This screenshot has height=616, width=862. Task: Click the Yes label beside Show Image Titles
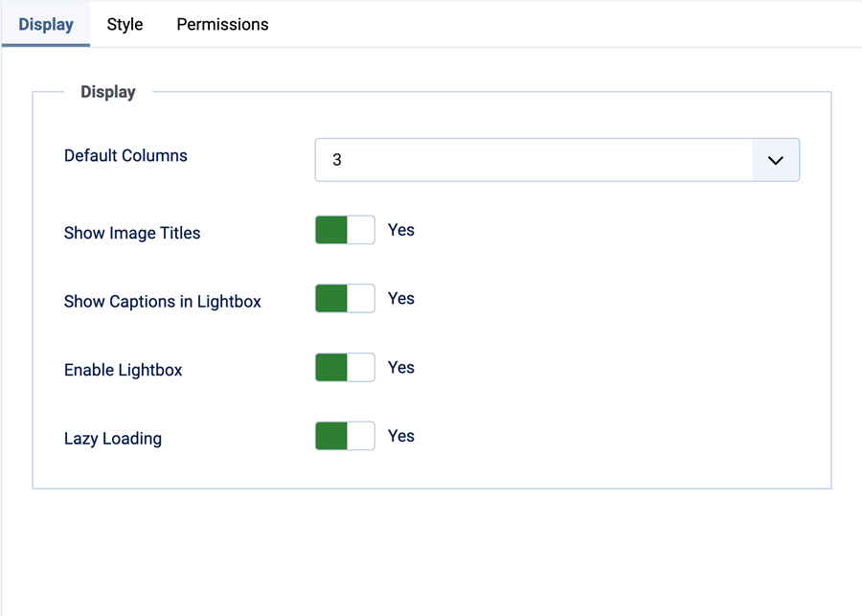400,230
